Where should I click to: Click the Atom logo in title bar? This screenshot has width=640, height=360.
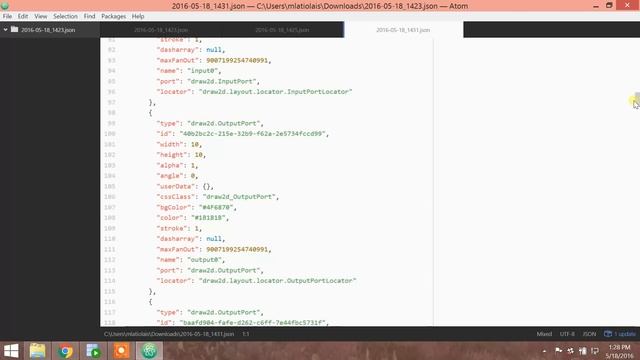coord(5,6)
